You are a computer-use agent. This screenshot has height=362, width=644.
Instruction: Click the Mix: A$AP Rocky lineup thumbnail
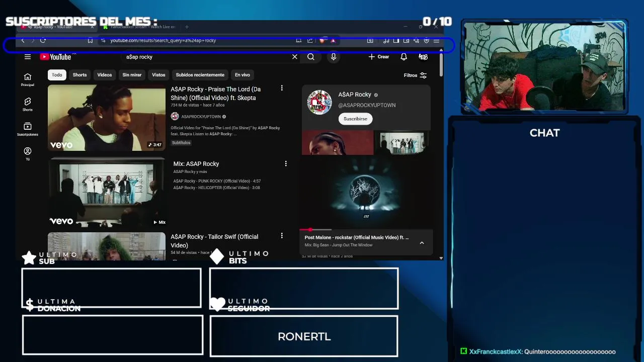coord(107,192)
